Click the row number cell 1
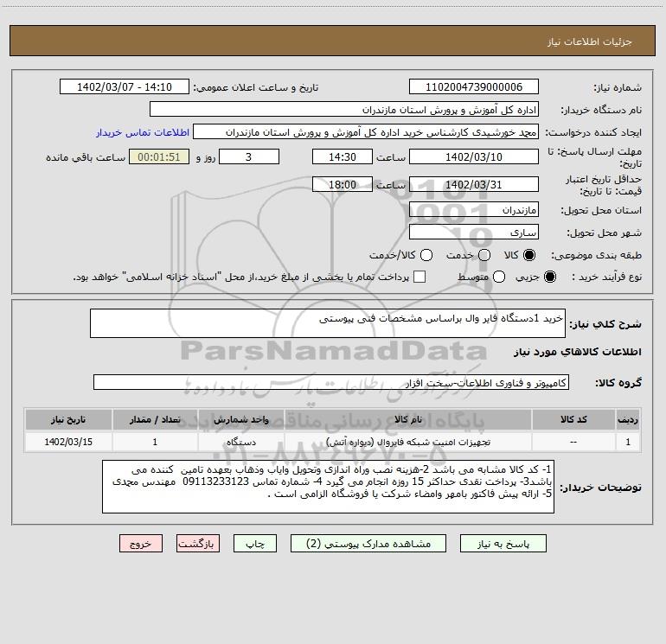 (628, 442)
